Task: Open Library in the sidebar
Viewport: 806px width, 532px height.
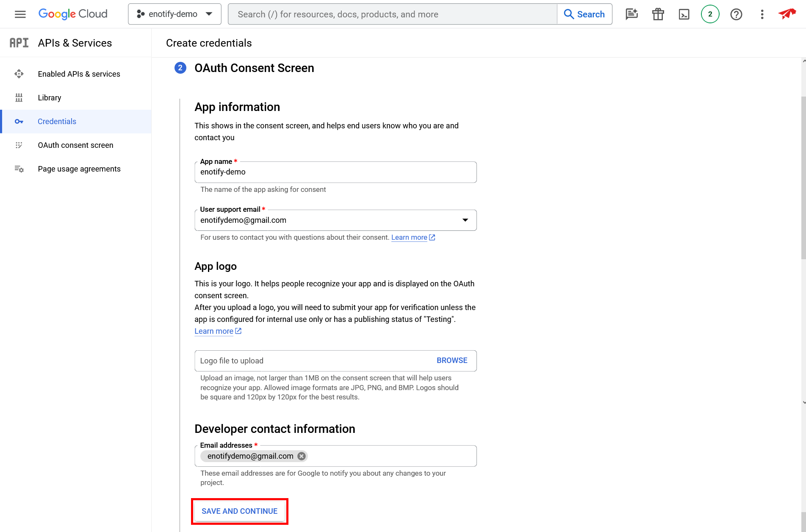Action: pos(50,98)
